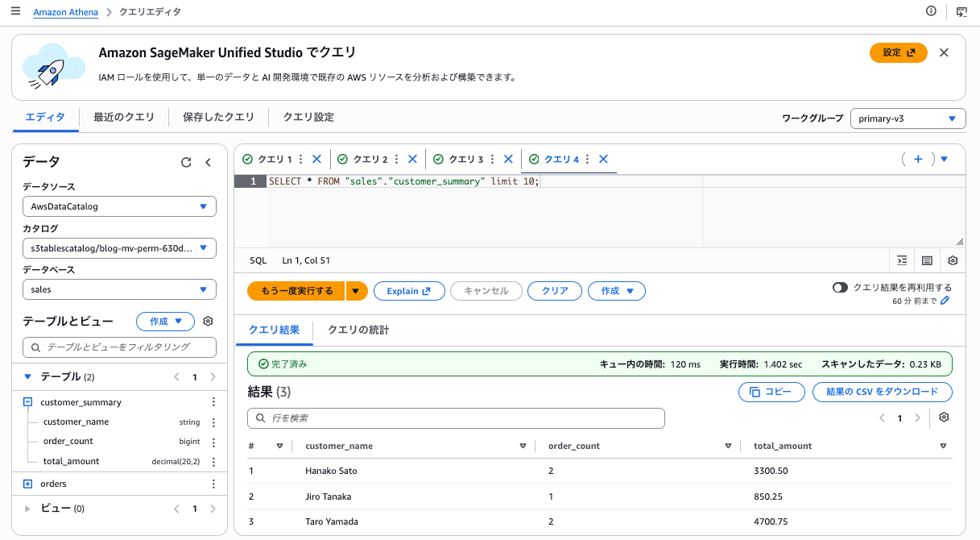Image resolution: width=980 pixels, height=540 pixels.
Task: Open the 作成 dropdown in the query toolbar
Action: tap(617, 291)
